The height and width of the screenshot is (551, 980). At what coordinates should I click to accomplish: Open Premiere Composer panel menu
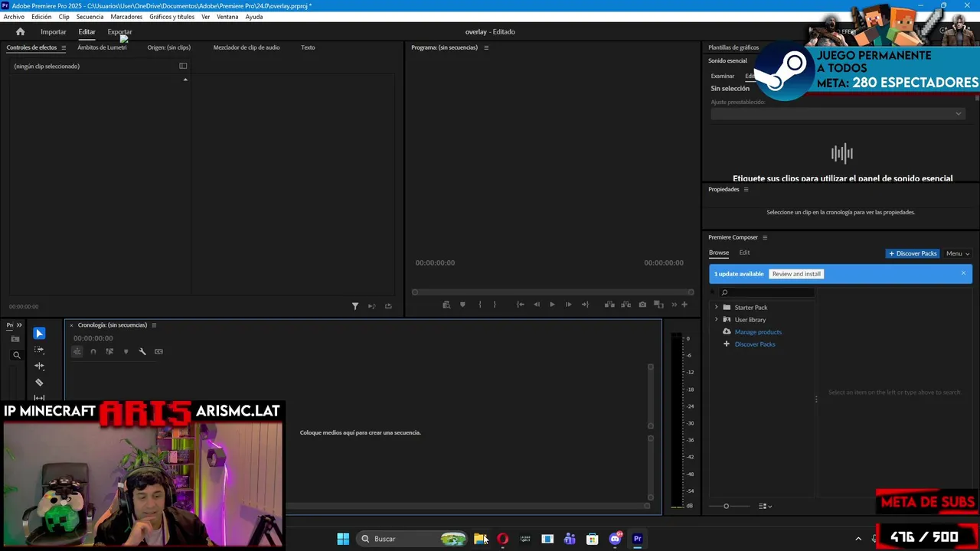tap(765, 237)
